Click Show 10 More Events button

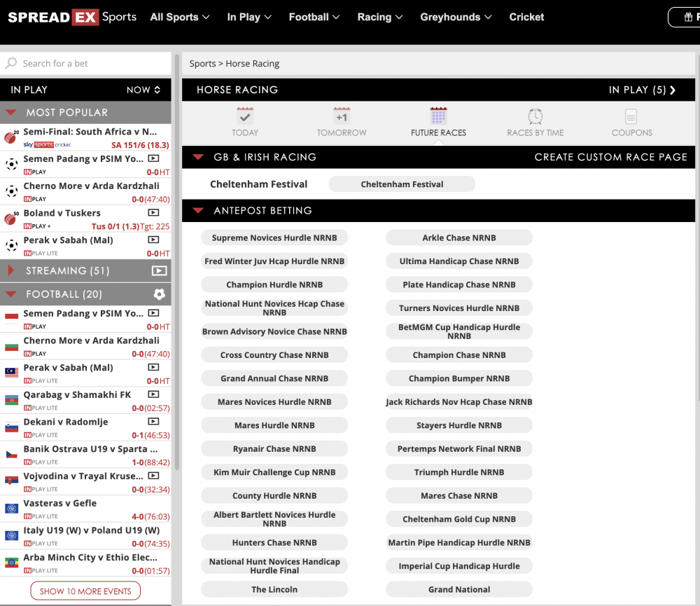(85, 591)
